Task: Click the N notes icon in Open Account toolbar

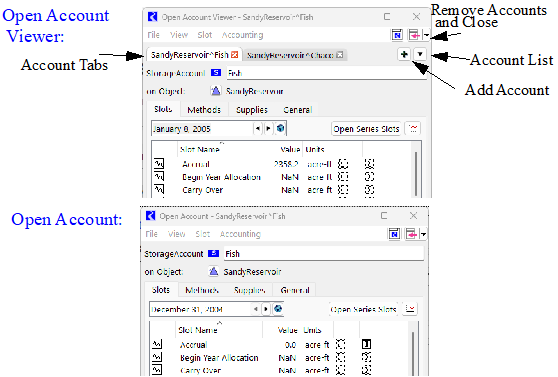Action: (x=394, y=234)
